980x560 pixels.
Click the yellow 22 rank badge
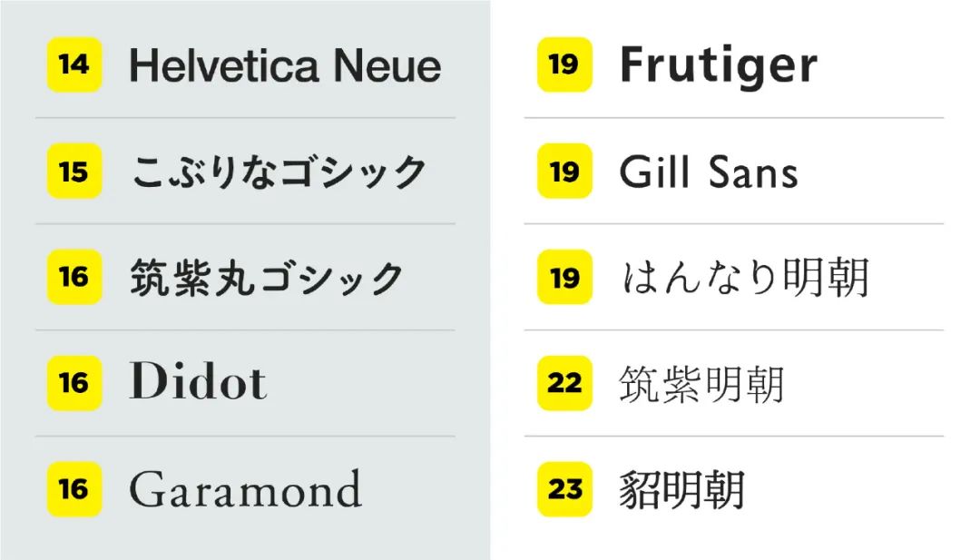pos(564,383)
